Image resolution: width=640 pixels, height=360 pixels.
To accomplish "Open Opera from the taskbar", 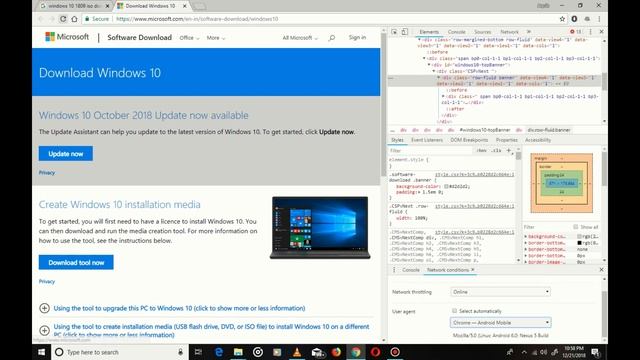I will [x=376, y=352].
